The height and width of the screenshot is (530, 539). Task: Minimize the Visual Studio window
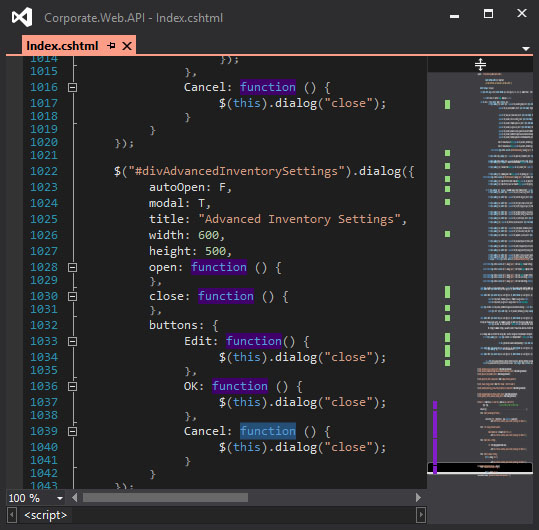[454, 16]
